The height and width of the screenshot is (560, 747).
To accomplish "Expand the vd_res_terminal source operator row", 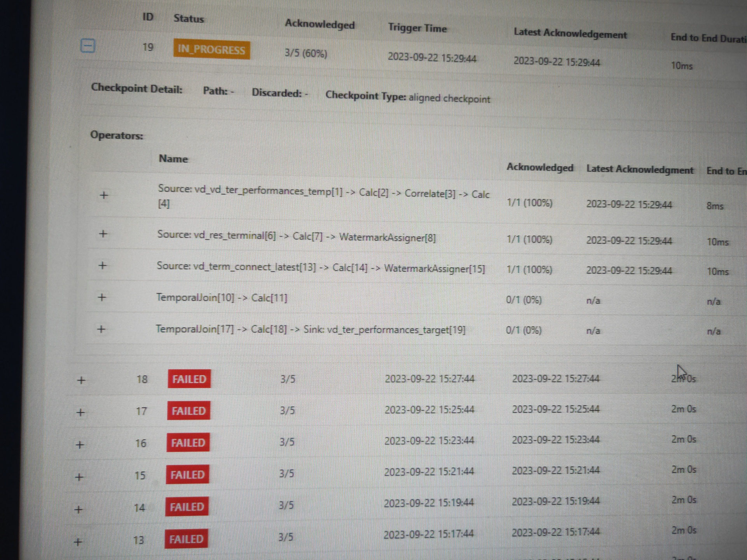I will (103, 234).
